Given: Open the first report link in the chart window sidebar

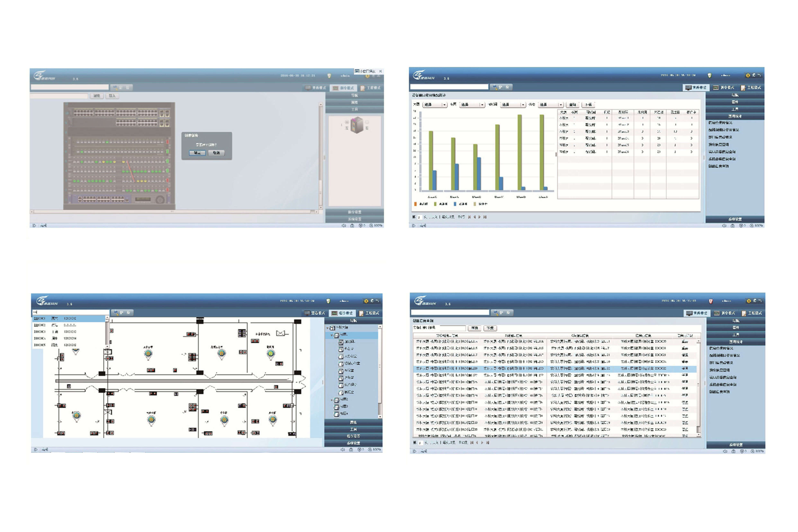Looking at the screenshot, I should coord(720,123).
